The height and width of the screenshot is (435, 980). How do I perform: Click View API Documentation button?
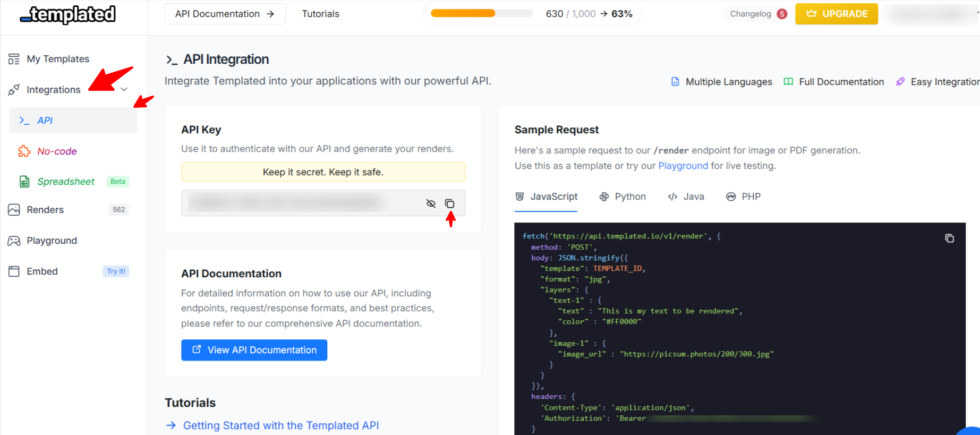click(254, 350)
